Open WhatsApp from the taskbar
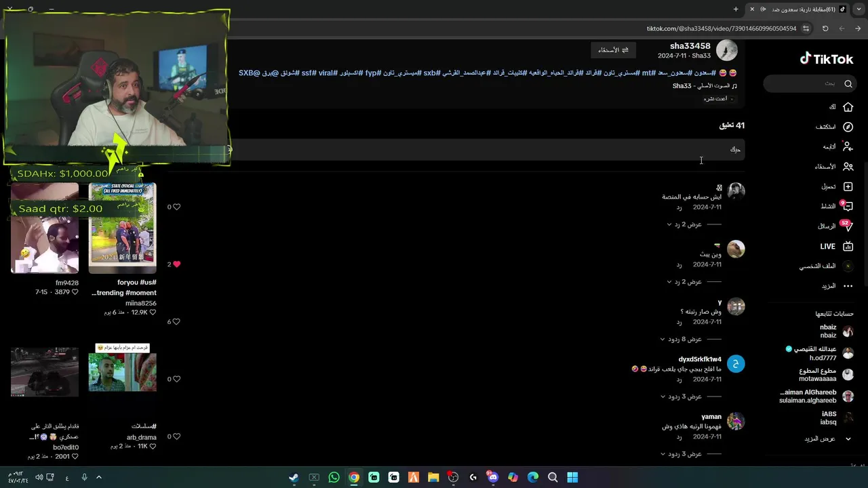Screen dimensions: 868x488 [x=334, y=477]
